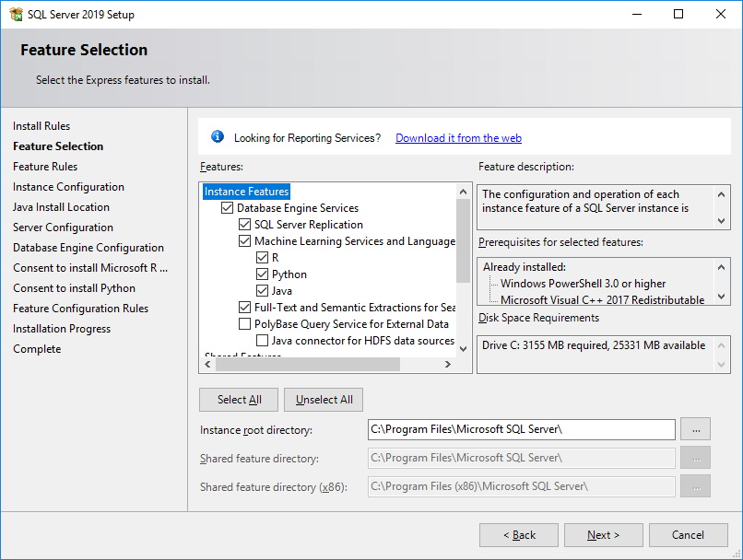Browse for the instance root directory

tap(696, 429)
